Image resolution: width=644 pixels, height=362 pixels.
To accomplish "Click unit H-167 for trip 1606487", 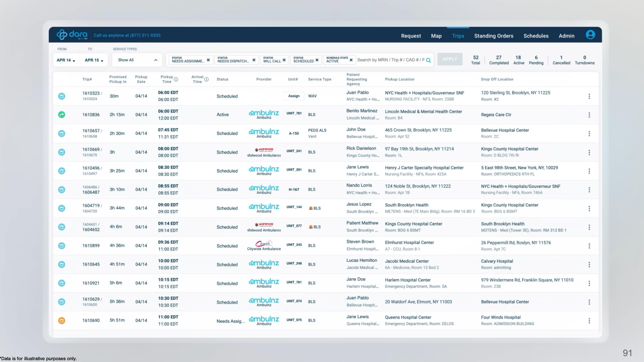I will (294, 190).
